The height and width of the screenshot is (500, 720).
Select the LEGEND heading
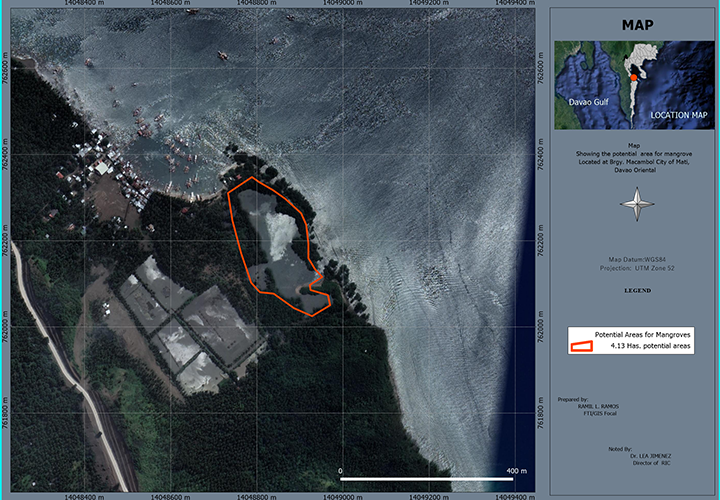[637, 290]
